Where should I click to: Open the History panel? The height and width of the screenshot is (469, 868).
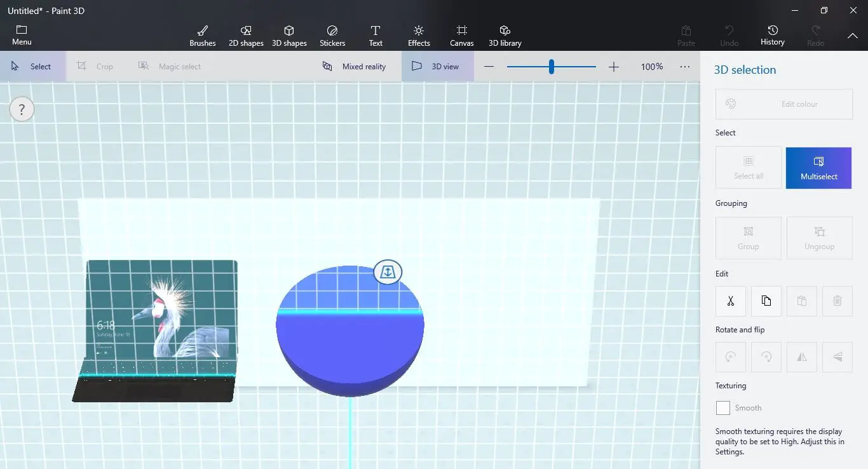(x=772, y=36)
